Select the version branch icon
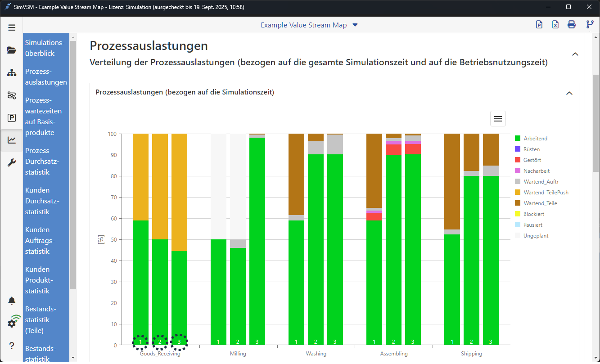600x364 pixels. click(590, 24)
